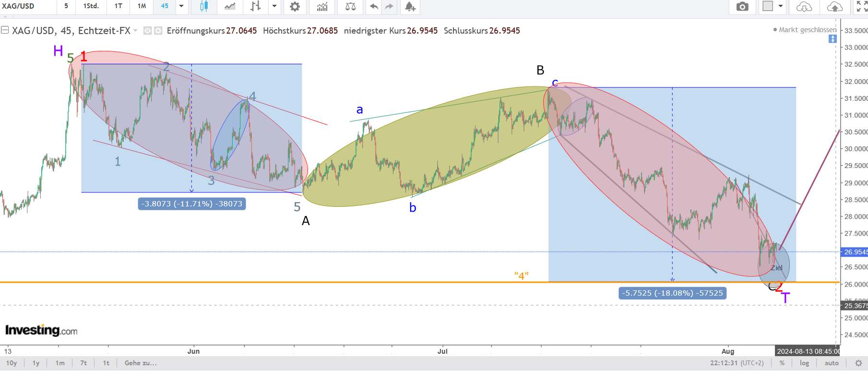
Task: Save chart to cloud
Action: pos(835,6)
